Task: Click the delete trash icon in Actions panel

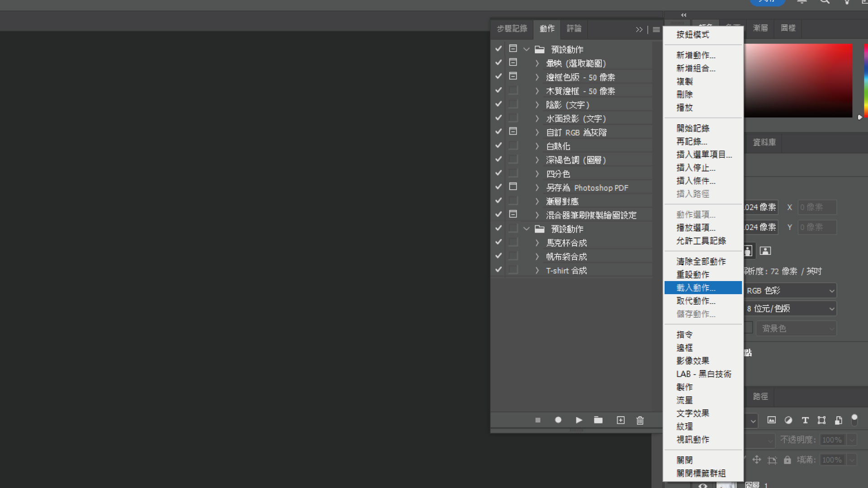Action: point(640,420)
